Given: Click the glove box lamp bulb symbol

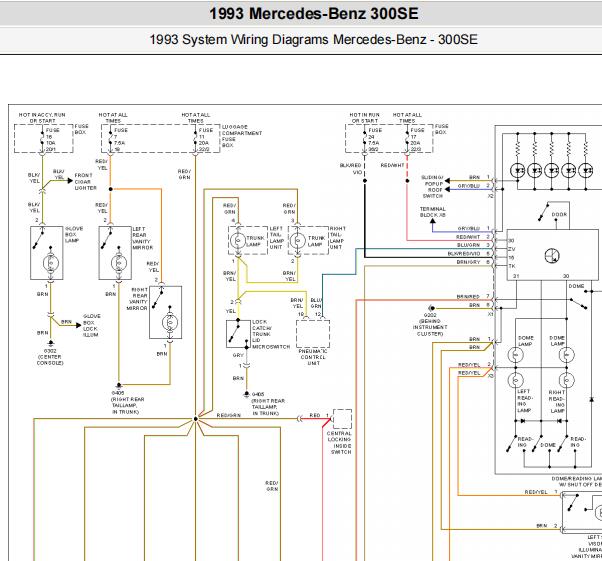Looking at the screenshot, I should click(50, 263).
